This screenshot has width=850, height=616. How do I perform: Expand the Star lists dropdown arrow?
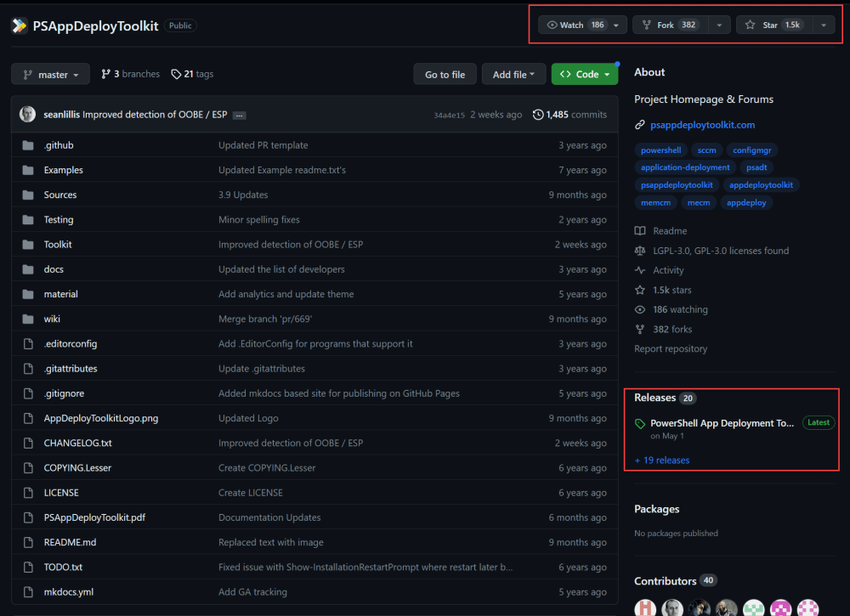(824, 25)
